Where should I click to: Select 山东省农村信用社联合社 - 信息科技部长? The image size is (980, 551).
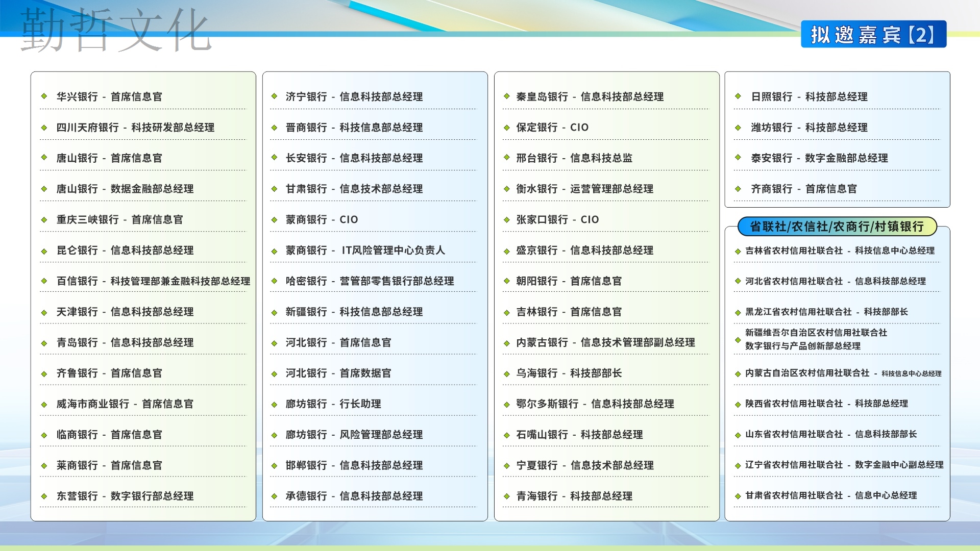(x=831, y=434)
